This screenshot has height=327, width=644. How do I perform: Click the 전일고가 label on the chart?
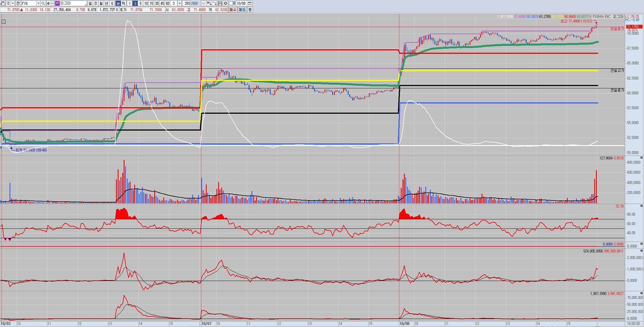click(x=618, y=70)
